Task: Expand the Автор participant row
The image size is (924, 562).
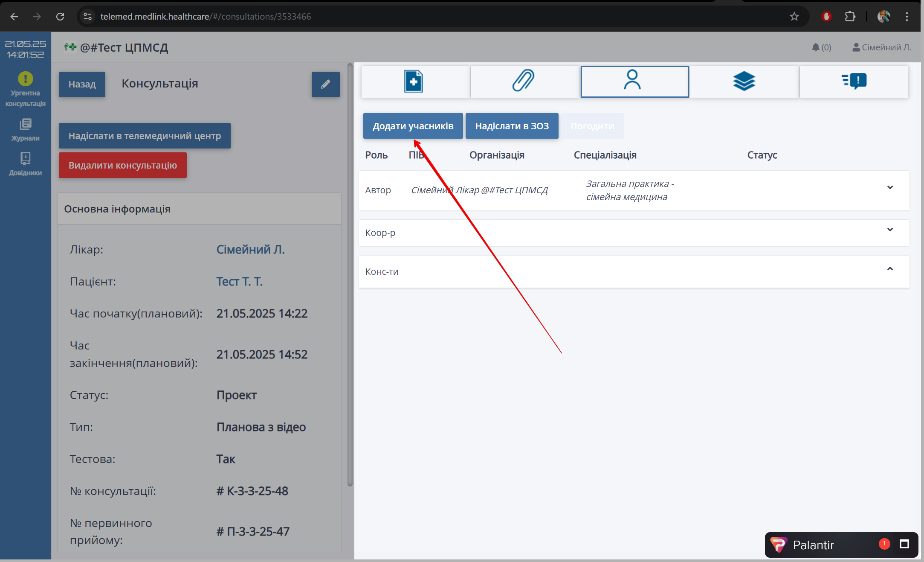Action: tap(890, 187)
